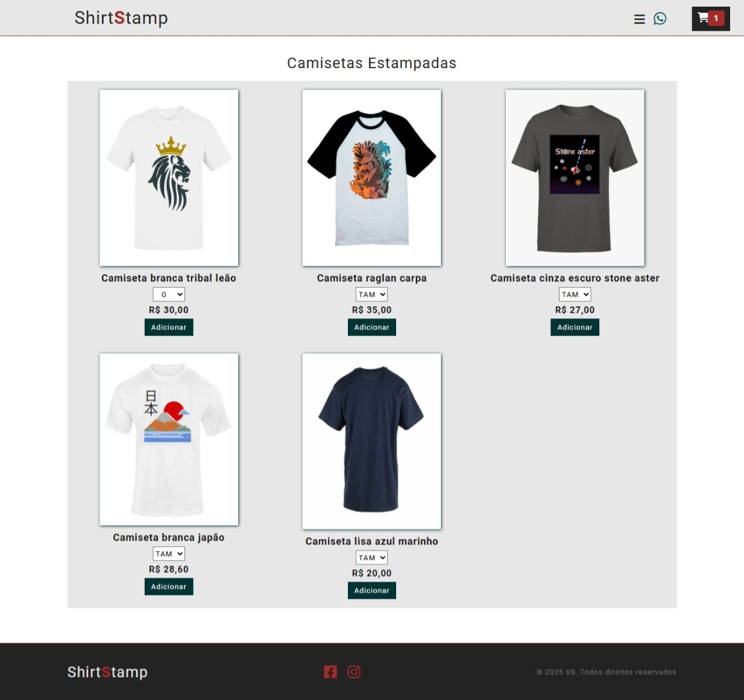Viewport: 744px width, 700px height.
Task: Click the ShirtStamp logo in footer
Action: tap(107, 672)
